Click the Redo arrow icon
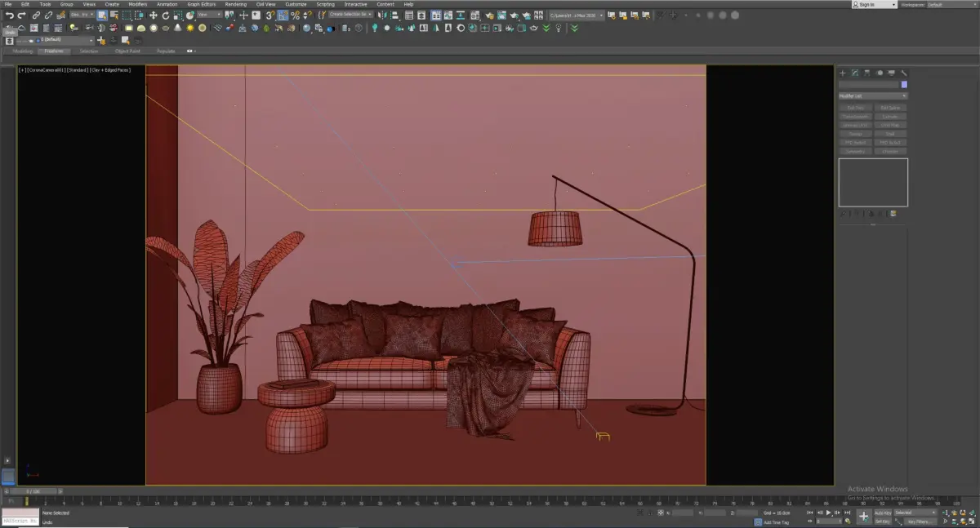980x528 pixels. 21,15
